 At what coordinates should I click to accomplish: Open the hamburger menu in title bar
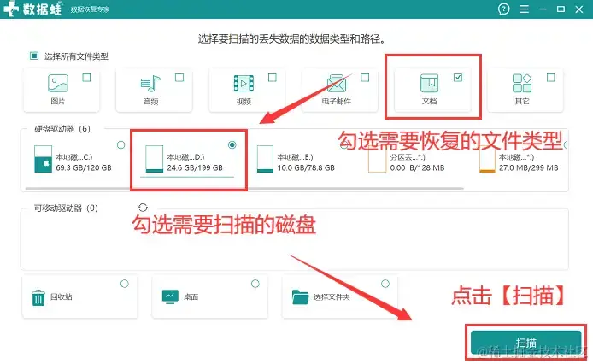point(524,9)
